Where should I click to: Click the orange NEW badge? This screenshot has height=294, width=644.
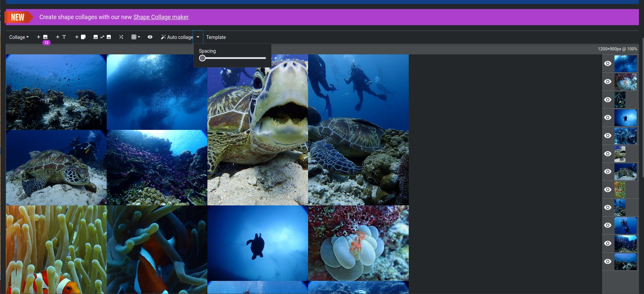click(18, 17)
